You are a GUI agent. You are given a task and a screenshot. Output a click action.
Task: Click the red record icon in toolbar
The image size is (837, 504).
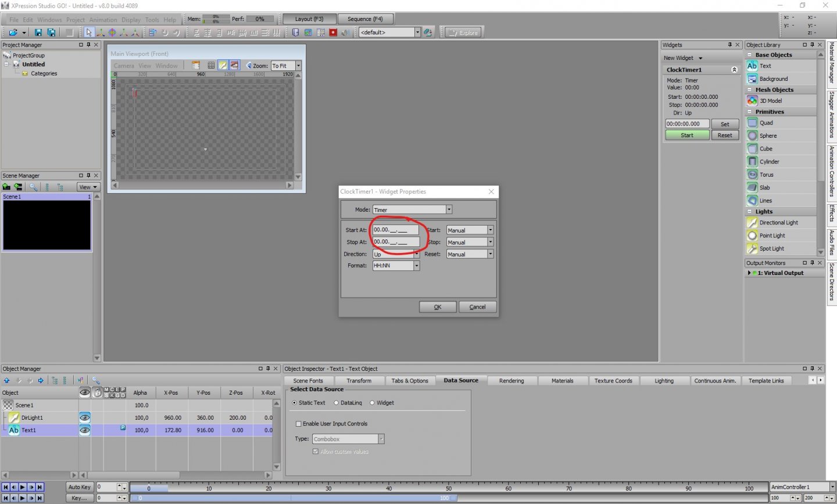333,33
